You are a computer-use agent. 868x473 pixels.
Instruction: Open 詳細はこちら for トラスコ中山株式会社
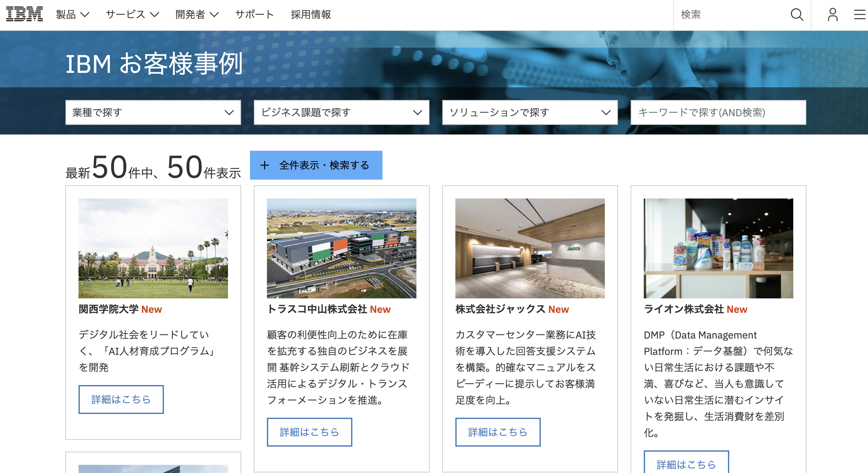[x=309, y=432]
